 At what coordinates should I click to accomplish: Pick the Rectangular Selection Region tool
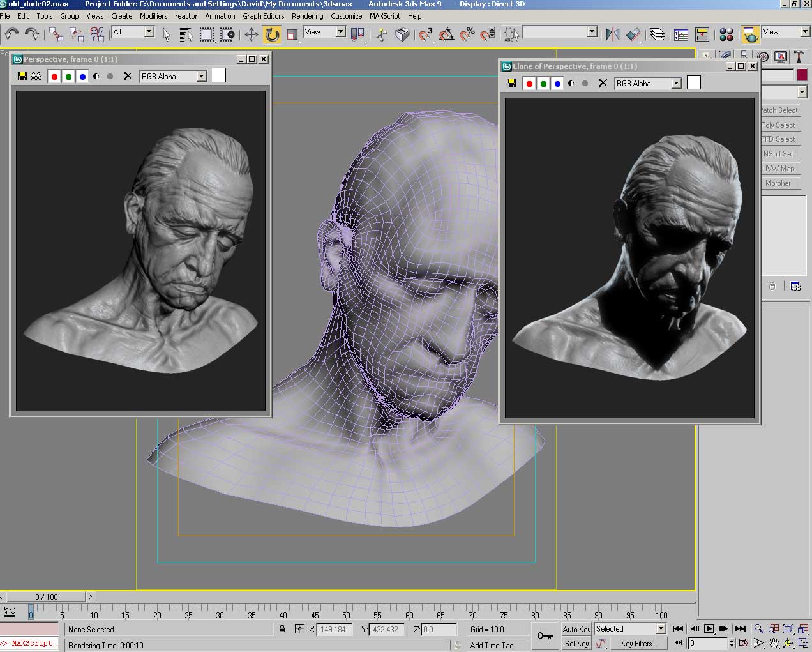coord(207,34)
